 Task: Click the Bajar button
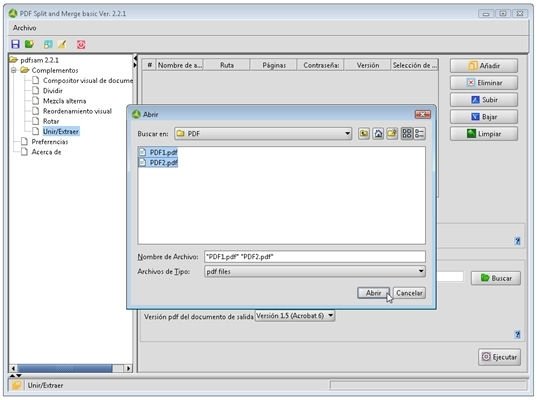[x=484, y=117]
